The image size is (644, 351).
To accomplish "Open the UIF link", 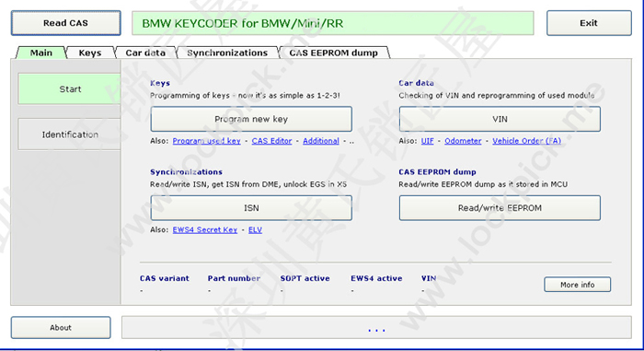I will pyautogui.click(x=427, y=141).
